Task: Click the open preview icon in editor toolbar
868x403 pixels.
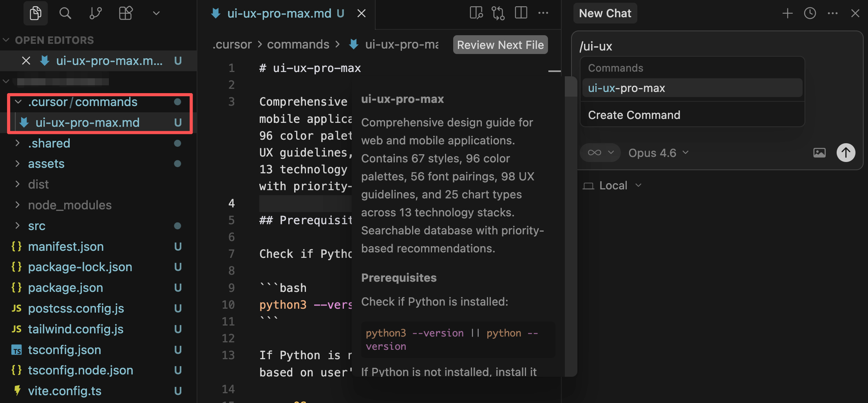Action: (x=476, y=13)
